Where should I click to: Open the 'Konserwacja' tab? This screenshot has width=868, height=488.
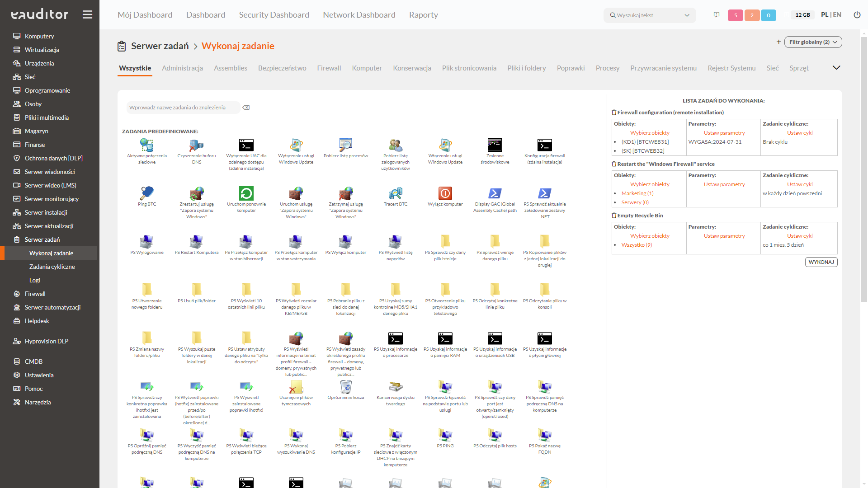412,68
